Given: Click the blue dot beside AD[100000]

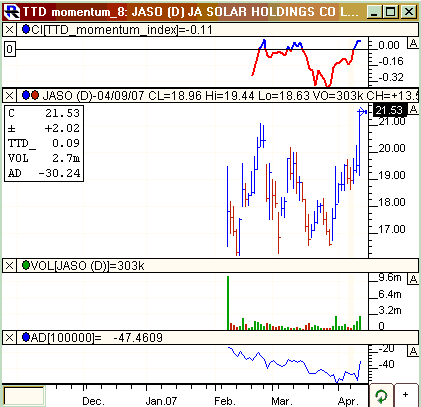Looking at the screenshot, I should [26, 337].
